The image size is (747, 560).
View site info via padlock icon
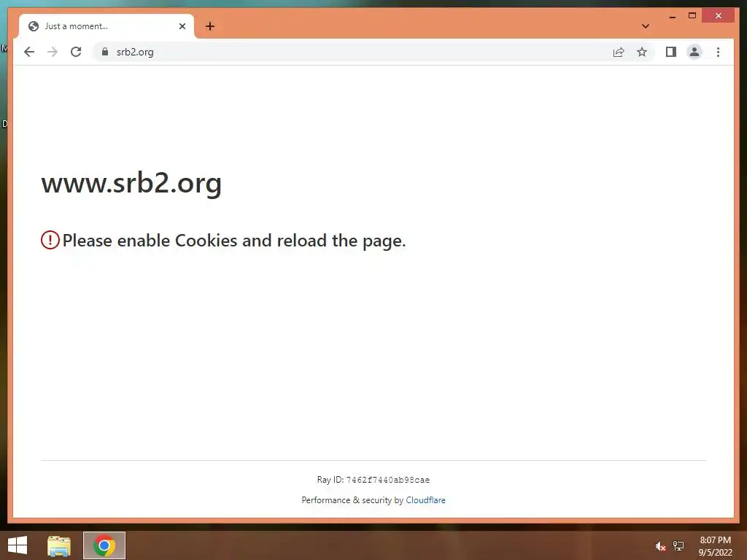tap(105, 52)
